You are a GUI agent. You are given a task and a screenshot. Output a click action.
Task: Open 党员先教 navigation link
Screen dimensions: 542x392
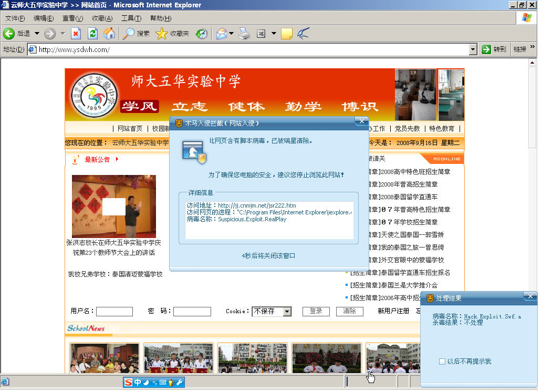click(407, 129)
